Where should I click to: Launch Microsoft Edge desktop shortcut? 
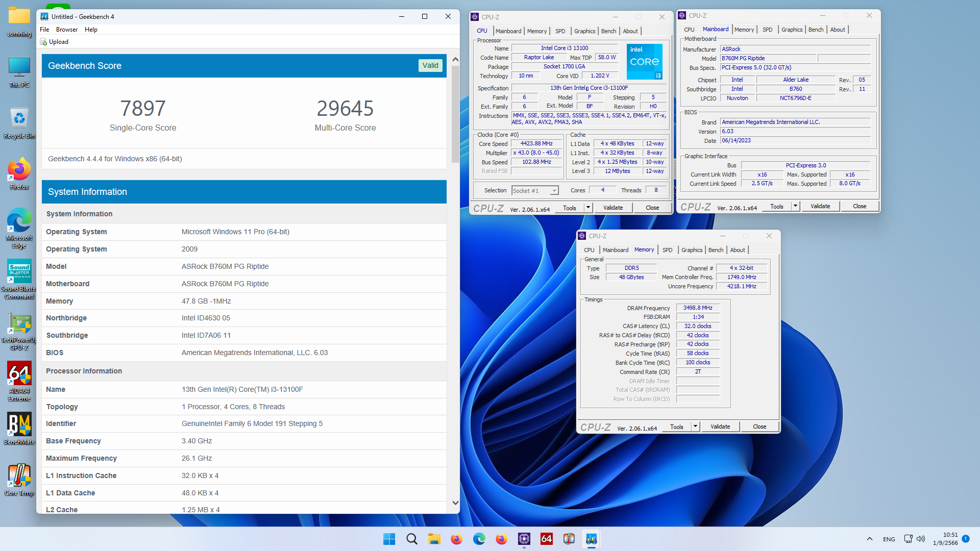[x=19, y=229]
